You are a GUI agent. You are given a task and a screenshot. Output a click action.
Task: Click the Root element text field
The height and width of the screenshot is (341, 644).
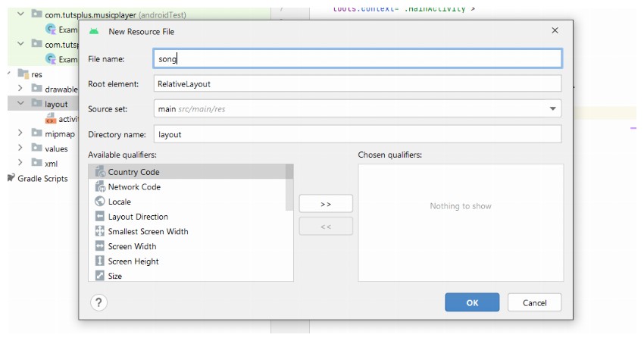(358, 84)
